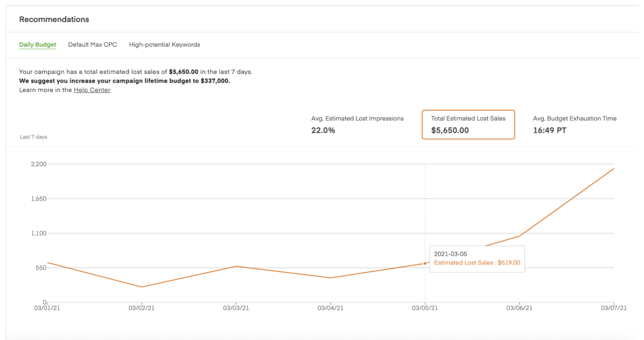Select the Avg. Estimated Lost Impressions metric
The height and width of the screenshot is (340, 644).
coord(357,124)
